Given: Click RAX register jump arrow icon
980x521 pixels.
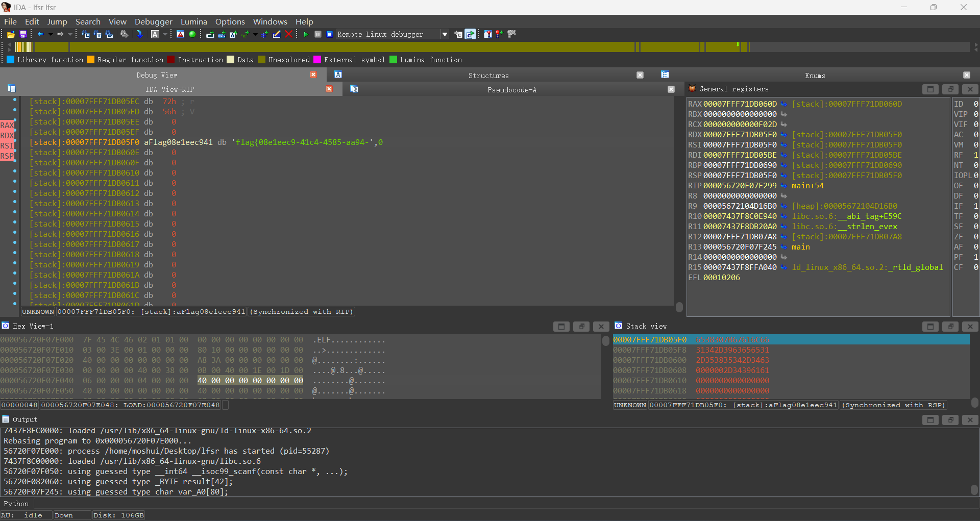Looking at the screenshot, I should point(783,104).
